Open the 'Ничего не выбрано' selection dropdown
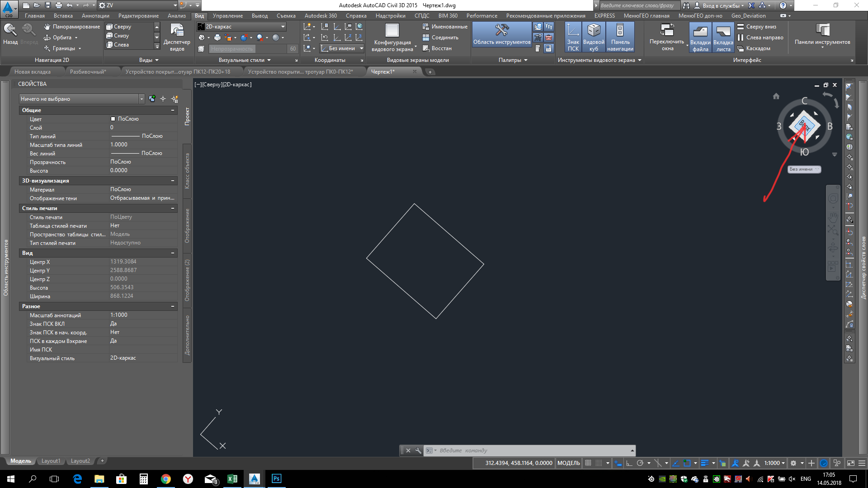The height and width of the screenshot is (488, 868). coord(142,99)
